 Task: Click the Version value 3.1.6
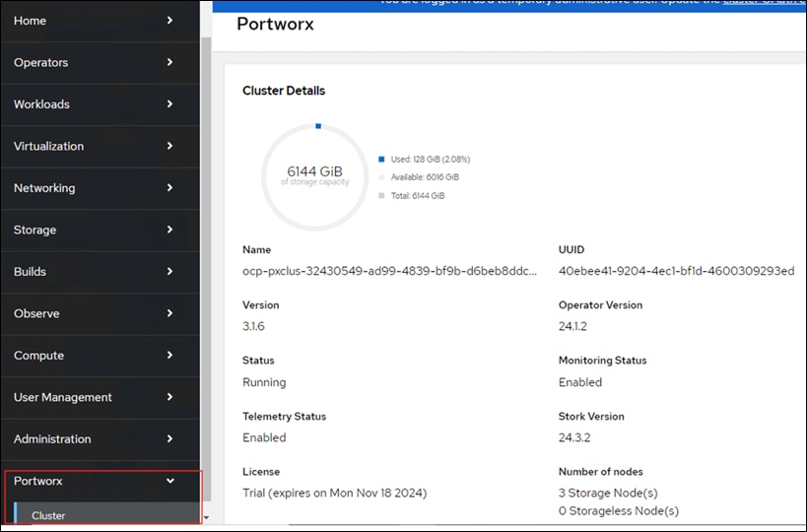(x=253, y=326)
